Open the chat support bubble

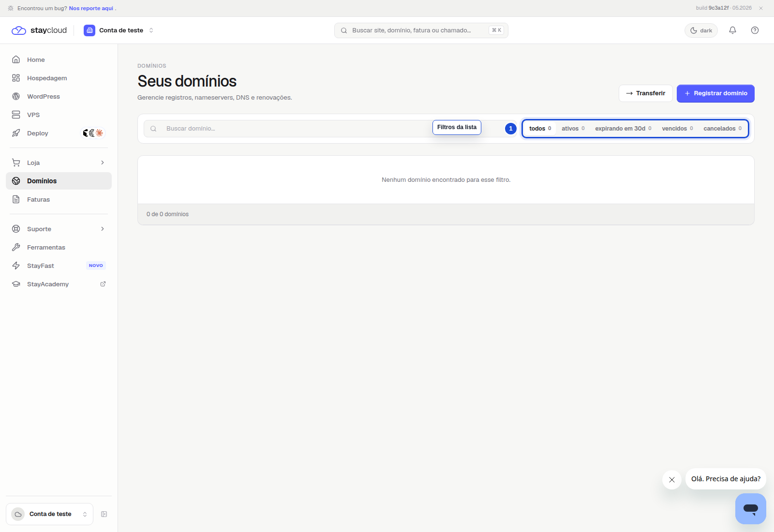[750, 508]
